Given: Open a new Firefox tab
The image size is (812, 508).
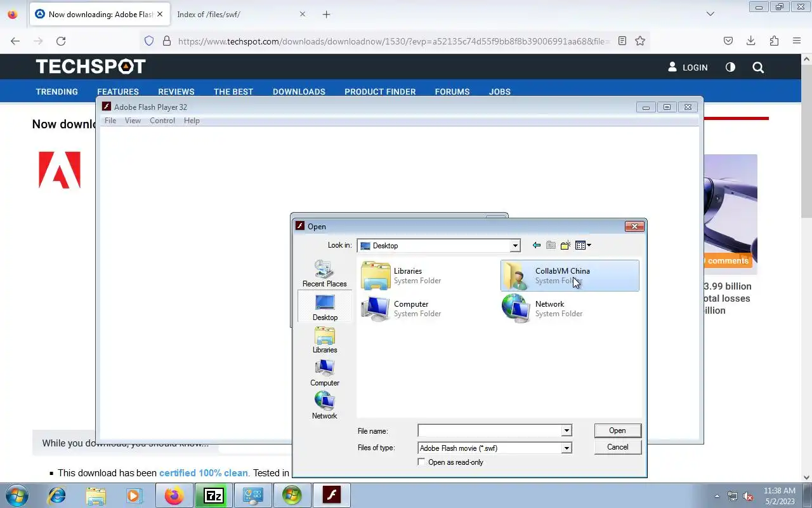Looking at the screenshot, I should click(x=326, y=14).
